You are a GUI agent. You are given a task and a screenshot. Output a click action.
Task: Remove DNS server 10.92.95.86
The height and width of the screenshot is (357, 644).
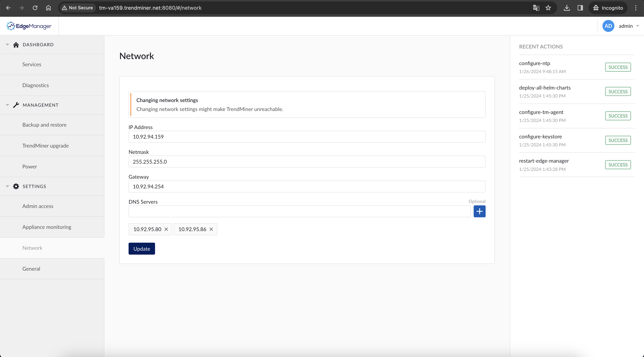tap(211, 229)
